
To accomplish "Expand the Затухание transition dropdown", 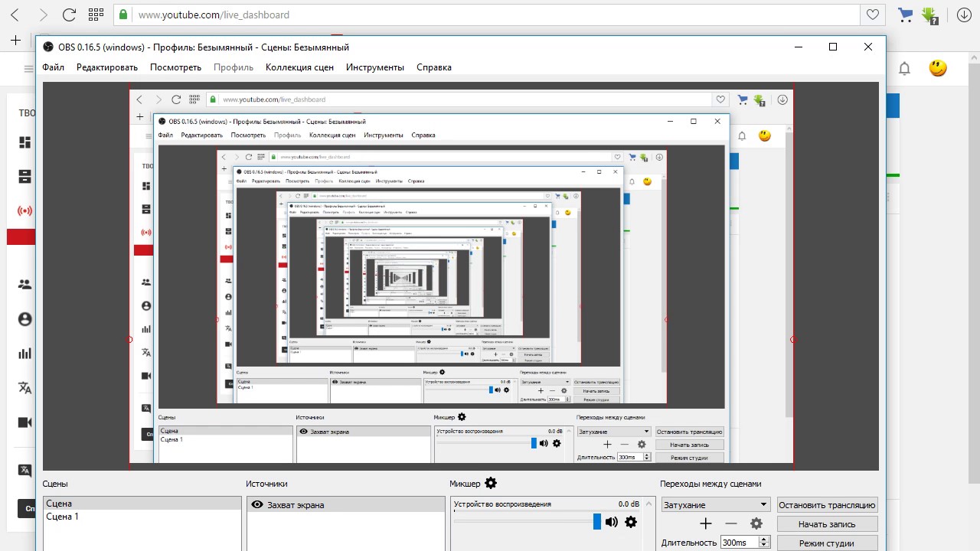I will (x=763, y=505).
